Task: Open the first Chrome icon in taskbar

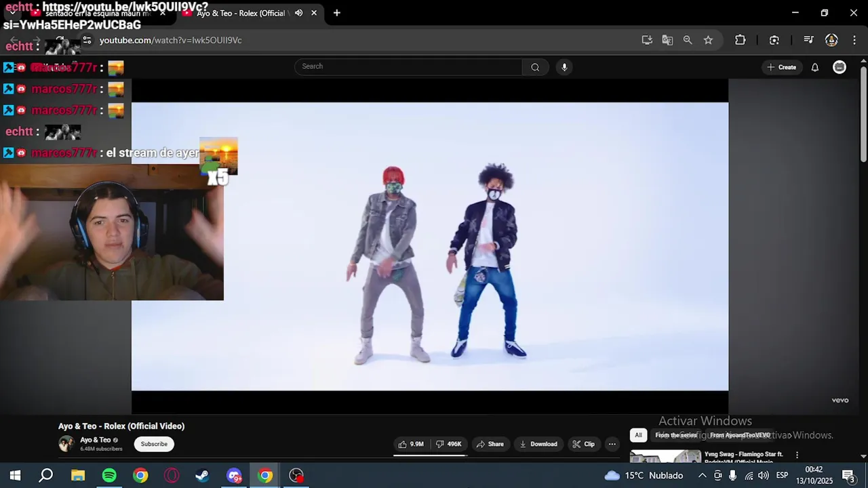Action: 140,475
